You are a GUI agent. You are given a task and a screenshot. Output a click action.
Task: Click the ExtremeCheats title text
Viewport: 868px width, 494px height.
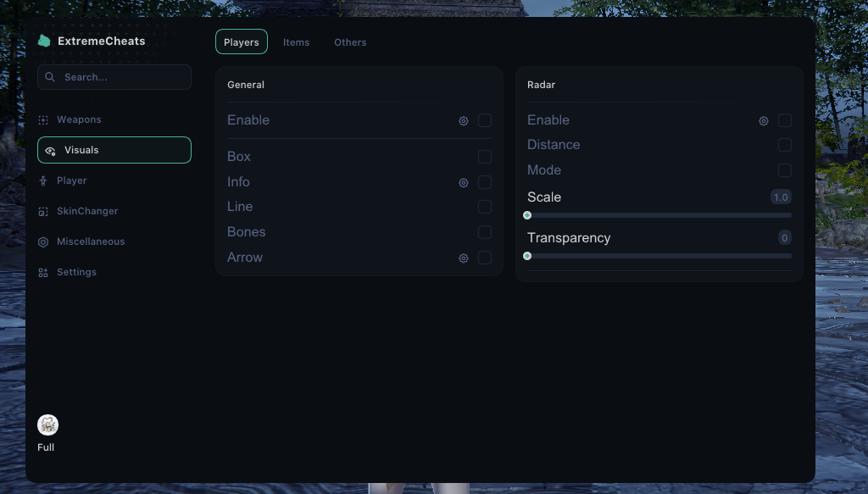102,41
